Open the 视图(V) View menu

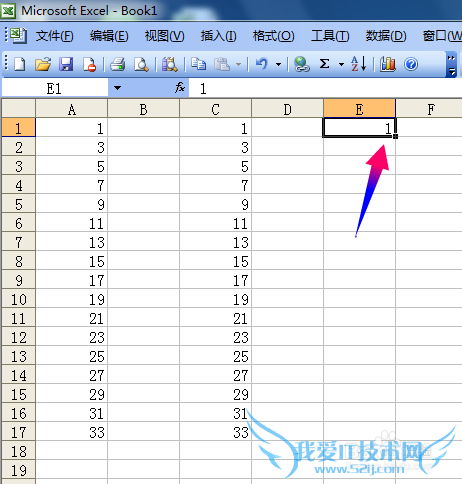pos(164,36)
